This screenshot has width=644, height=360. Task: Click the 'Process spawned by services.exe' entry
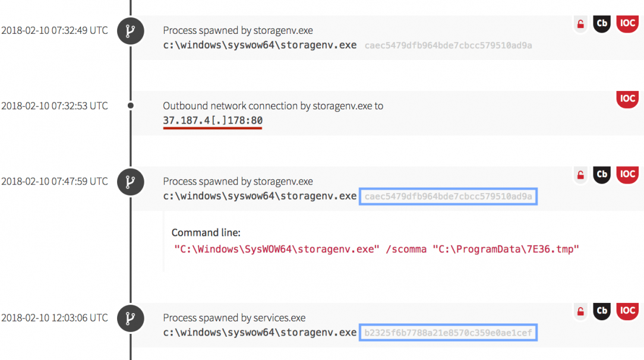(x=234, y=318)
